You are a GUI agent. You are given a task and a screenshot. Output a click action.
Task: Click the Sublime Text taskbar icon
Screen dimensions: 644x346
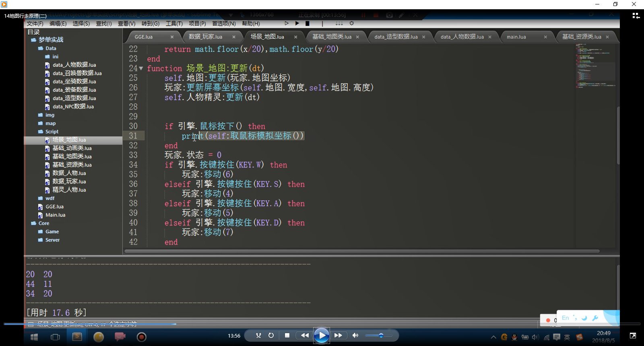coord(77,337)
